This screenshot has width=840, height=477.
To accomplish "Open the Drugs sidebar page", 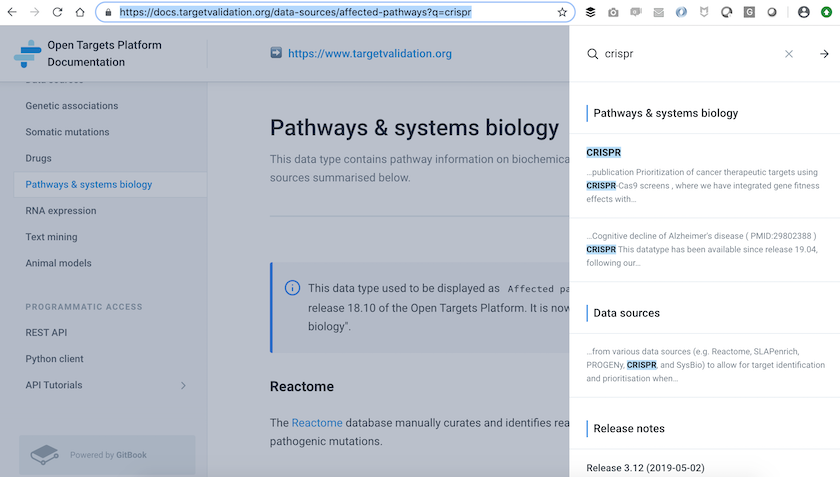I will click(39, 158).
